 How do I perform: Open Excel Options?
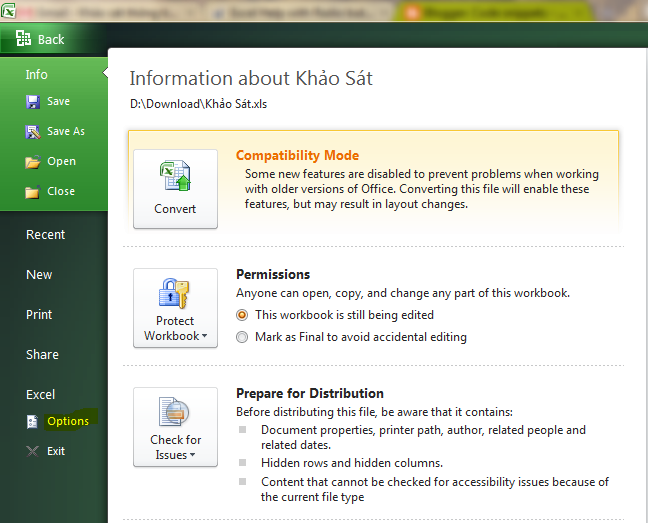point(68,421)
